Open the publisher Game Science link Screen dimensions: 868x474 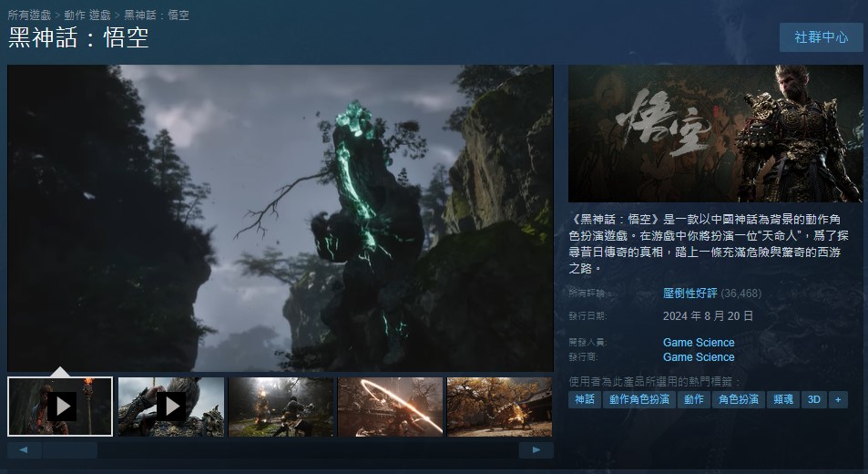pyautogui.click(x=699, y=357)
